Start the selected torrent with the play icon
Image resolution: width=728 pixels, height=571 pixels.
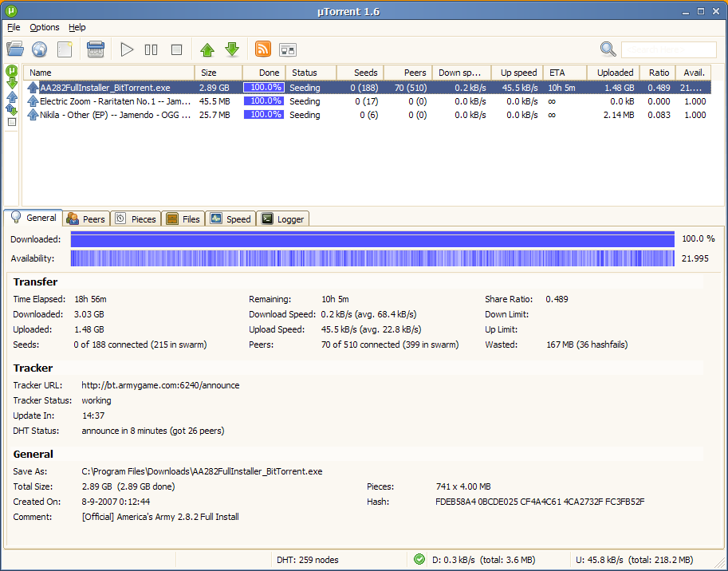pyautogui.click(x=126, y=49)
